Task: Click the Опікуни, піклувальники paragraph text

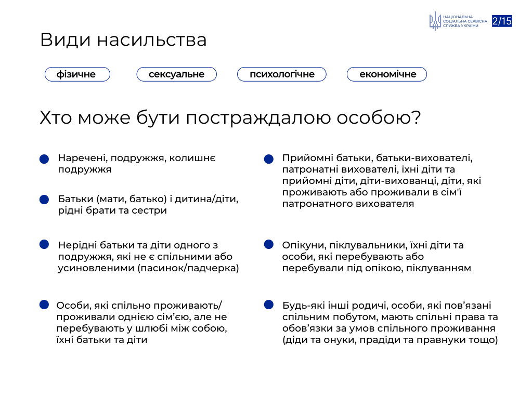Action: (x=377, y=256)
